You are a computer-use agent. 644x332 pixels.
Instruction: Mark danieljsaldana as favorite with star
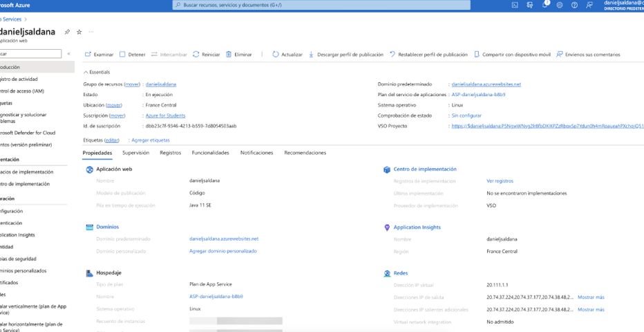(79, 32)
